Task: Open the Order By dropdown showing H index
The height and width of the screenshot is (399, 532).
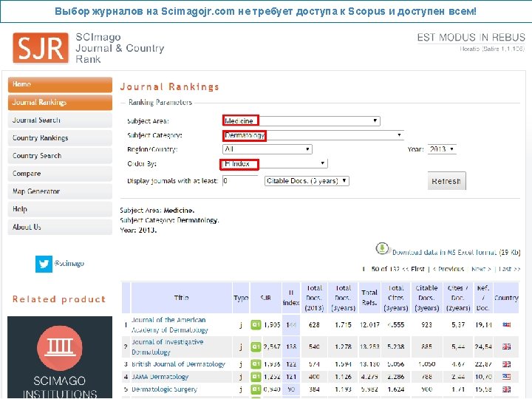Action: click(275, 164)
